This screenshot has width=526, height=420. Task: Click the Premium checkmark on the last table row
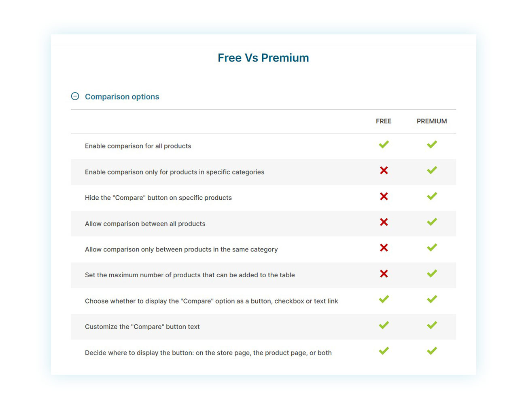pyautogui.click(x=431, y=350)
